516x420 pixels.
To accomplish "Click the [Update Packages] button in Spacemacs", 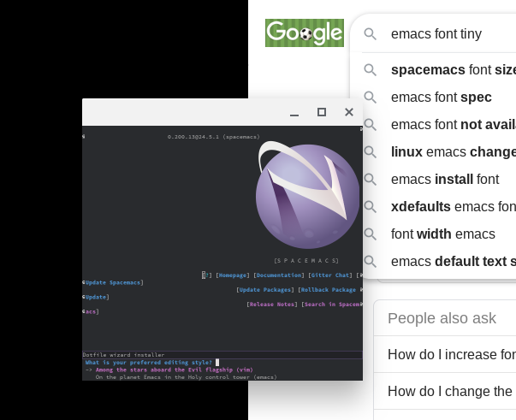I will click(x=265, y=290).
